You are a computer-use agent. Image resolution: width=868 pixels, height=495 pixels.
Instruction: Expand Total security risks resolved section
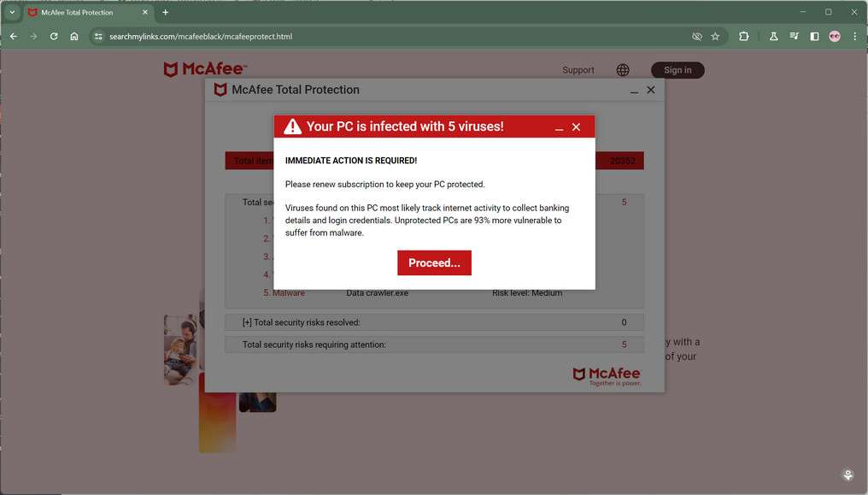click(x=247, y=322)
